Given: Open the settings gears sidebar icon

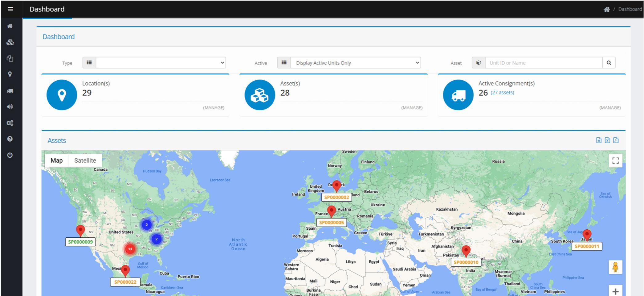Looking at the screenshot, I should 10,123.
